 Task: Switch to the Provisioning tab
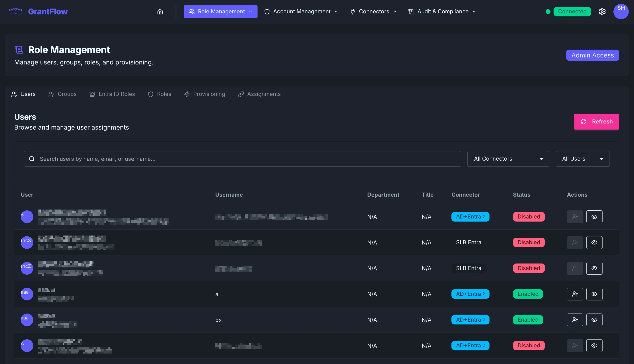(x=205, y=94)
